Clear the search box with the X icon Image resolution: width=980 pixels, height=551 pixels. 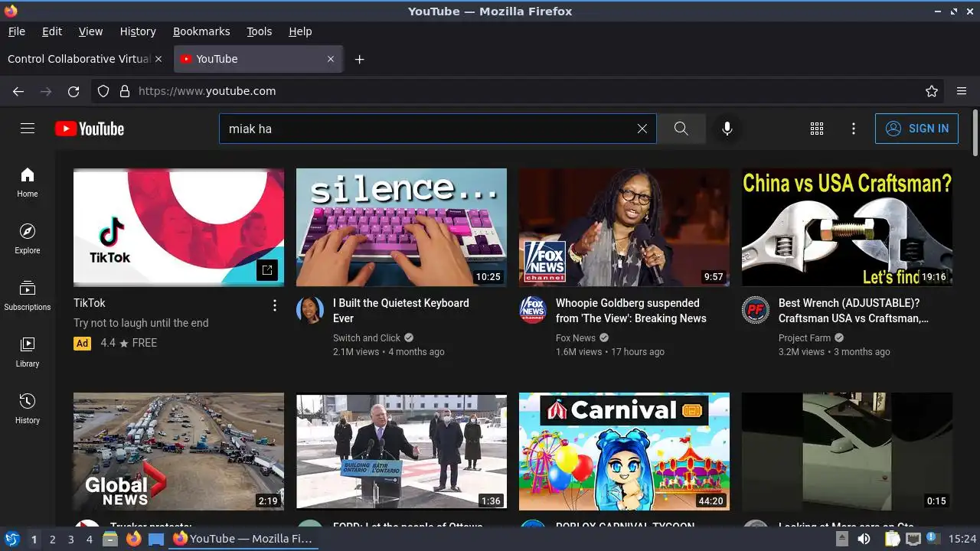point(642,129)
